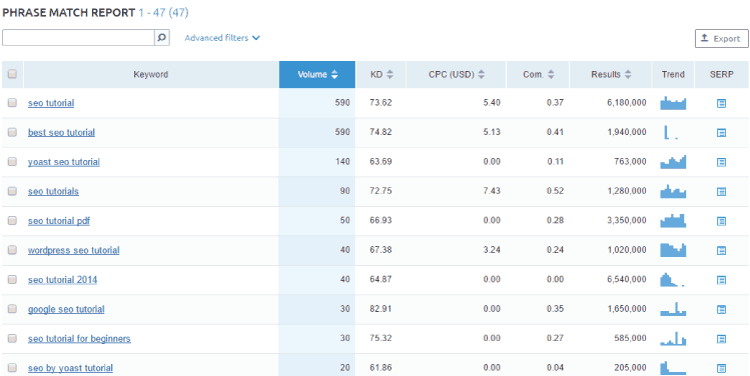Screen dimensions: 750x376
Task: Check the box for wordpress seo tutorial
Action: coord(12,250)
